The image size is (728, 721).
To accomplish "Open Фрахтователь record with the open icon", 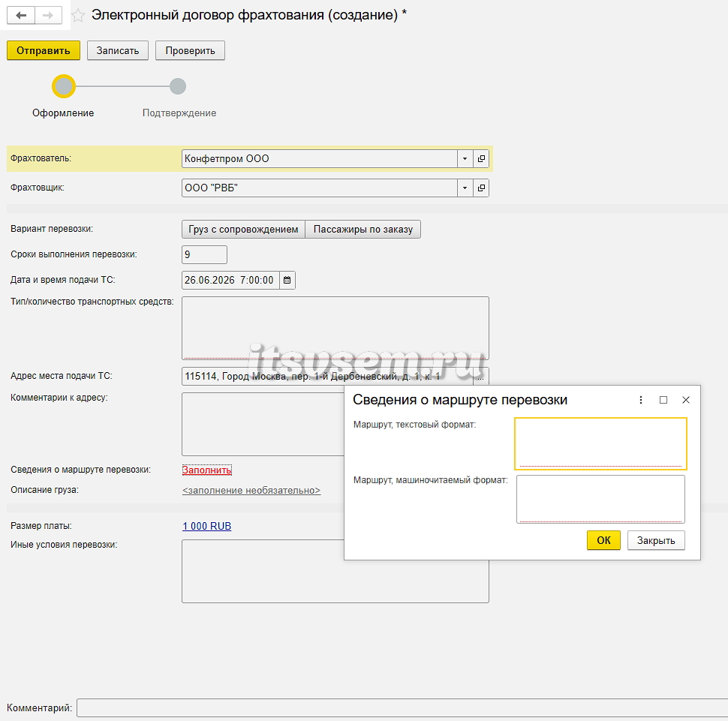I will pyautogui.click(x=481, y=159).
